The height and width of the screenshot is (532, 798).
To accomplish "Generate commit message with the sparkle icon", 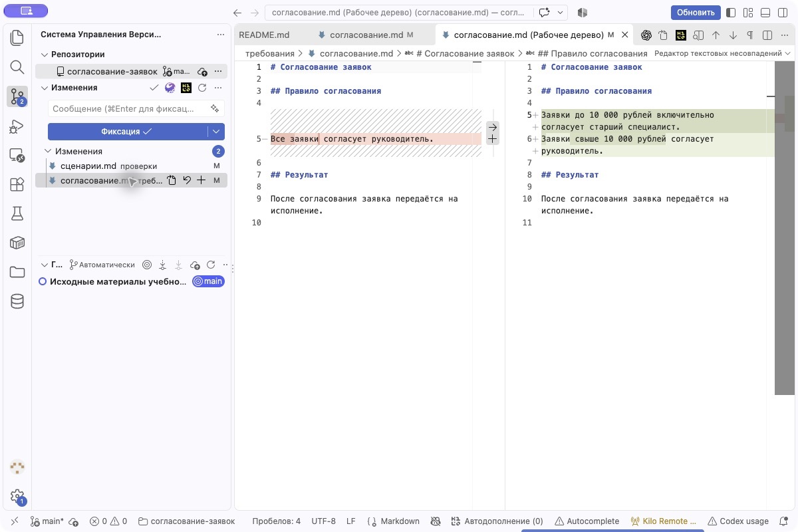I will click(x=215, y=108).
